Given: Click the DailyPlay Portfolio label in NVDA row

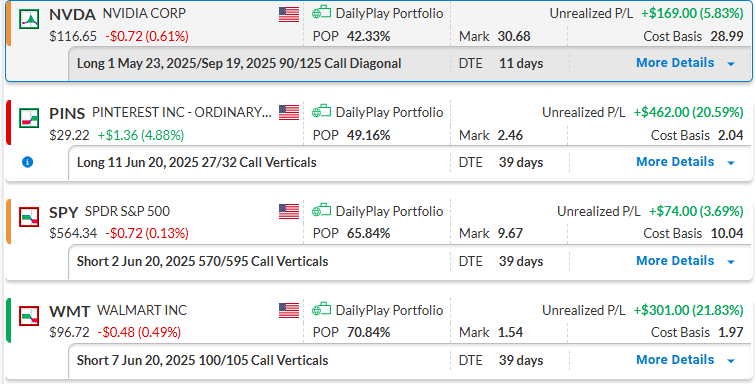Looking at the screenshot, I should [x=389, y=13].
